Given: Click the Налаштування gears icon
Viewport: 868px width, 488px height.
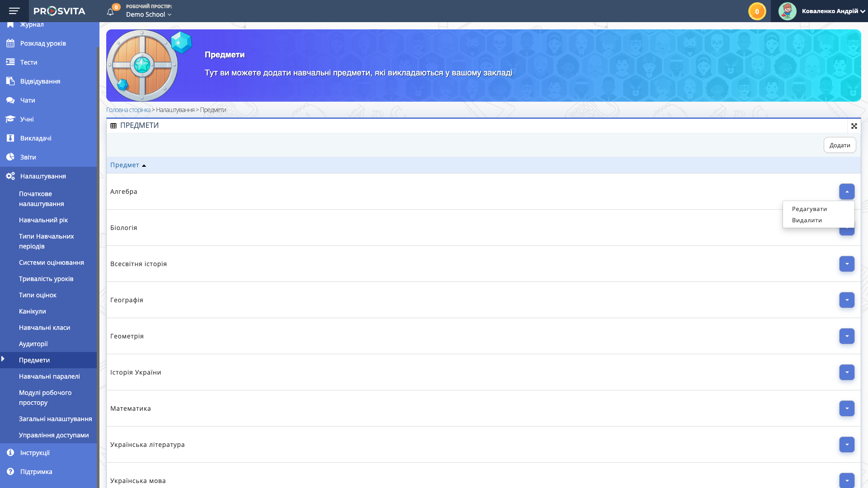Looking at the screenshot, I should click(x=10, y=176).
